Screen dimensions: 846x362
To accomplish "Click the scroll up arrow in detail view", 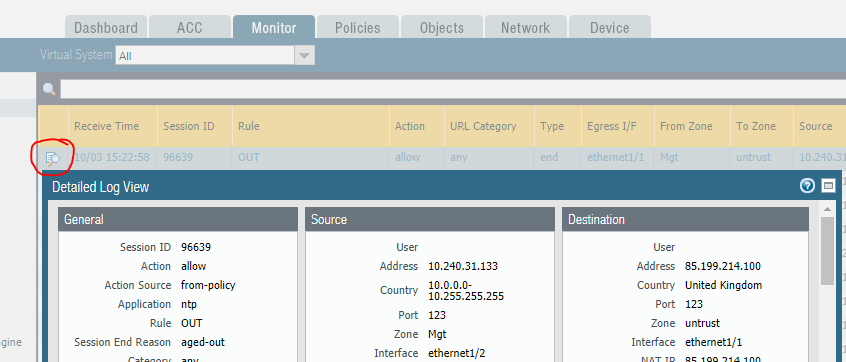I will point(827,209).
